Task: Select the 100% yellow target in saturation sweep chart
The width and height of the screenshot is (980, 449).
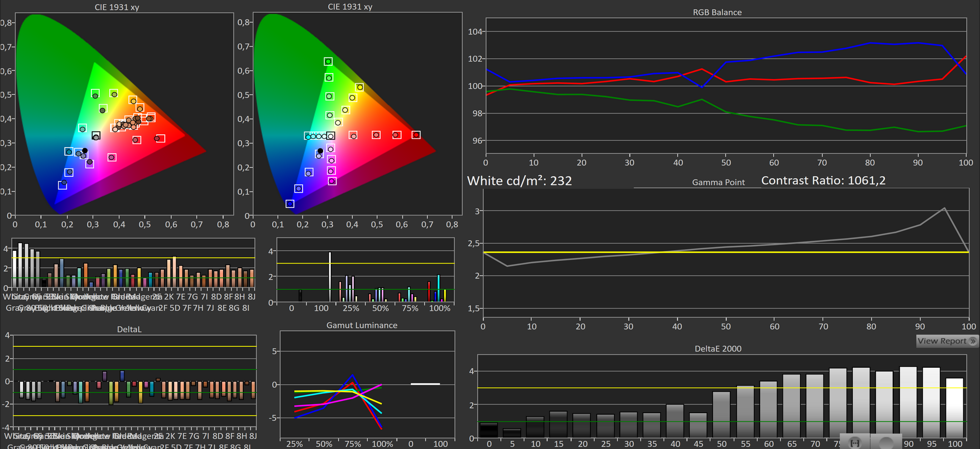Action: pyautogui.click(x=360, y=87)
